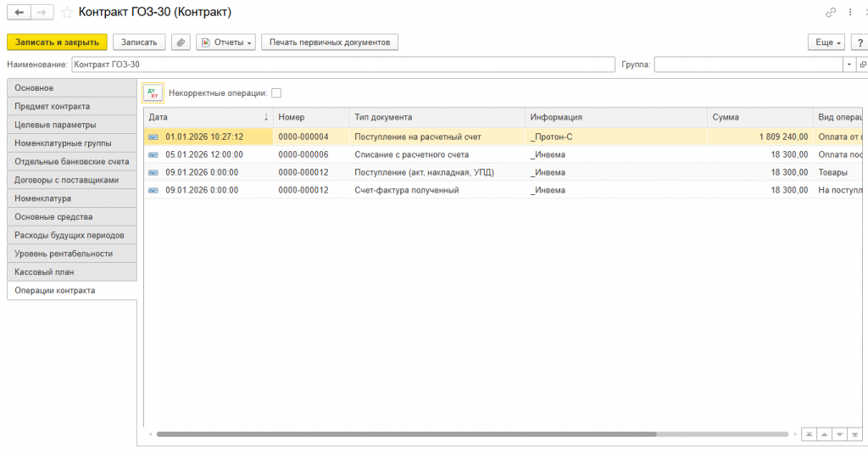Viewport: 868px width, 452px height.
Task: Jump to last row with list navigation button
Action: point(855,434)
